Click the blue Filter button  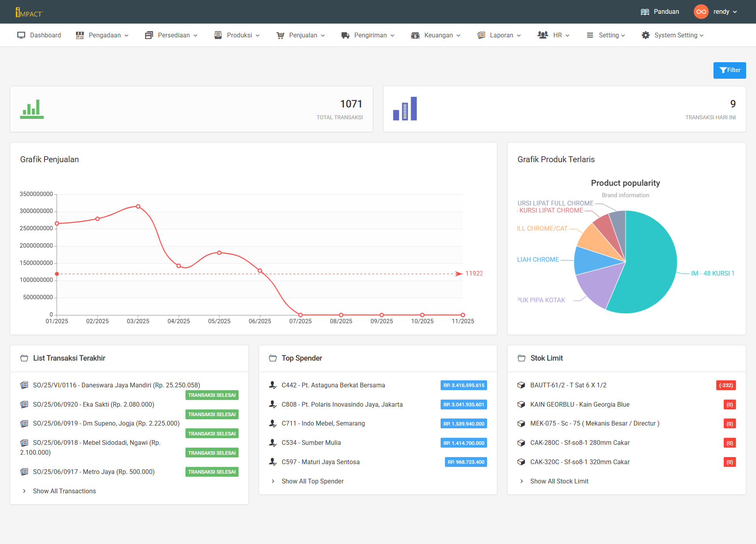click(730, 70)
